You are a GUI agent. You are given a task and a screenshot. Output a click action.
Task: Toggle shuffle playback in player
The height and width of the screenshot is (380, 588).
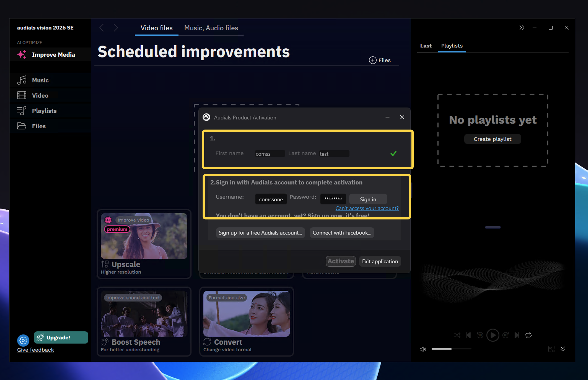point(457,335)
